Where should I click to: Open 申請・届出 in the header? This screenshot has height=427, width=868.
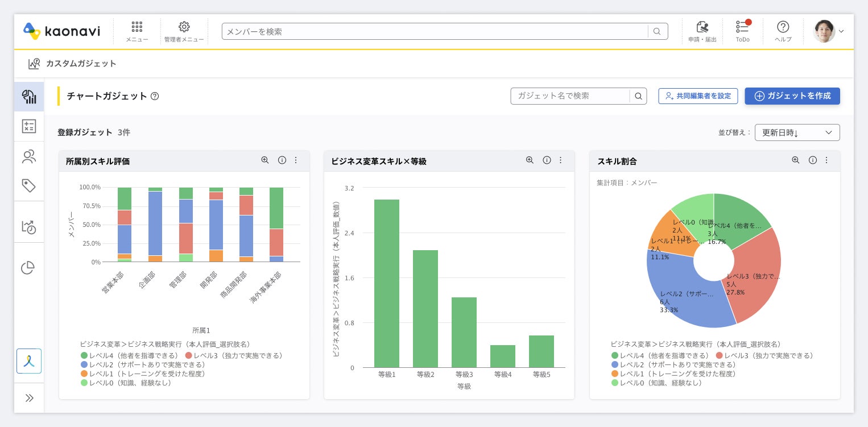(702, 32)
